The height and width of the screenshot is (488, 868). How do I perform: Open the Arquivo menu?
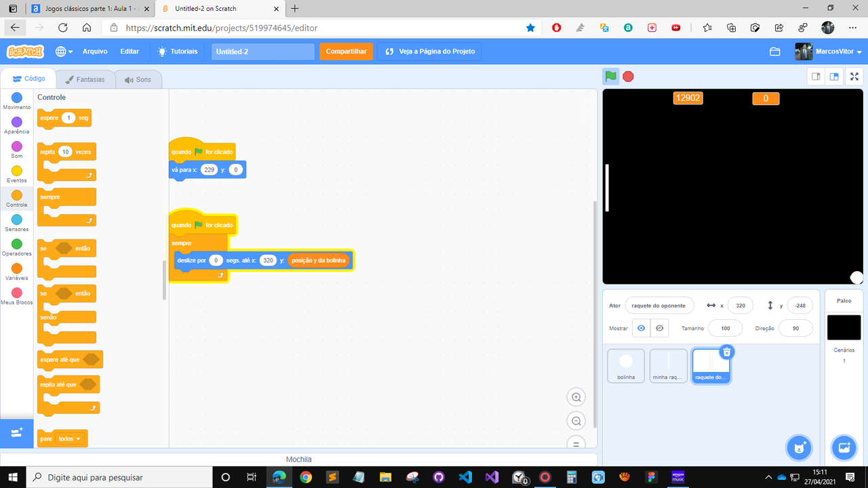pyautogui.click(x=95, y=52)
